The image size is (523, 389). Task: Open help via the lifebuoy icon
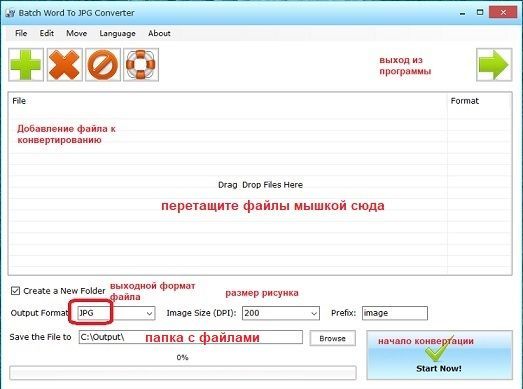coord(141,65)
